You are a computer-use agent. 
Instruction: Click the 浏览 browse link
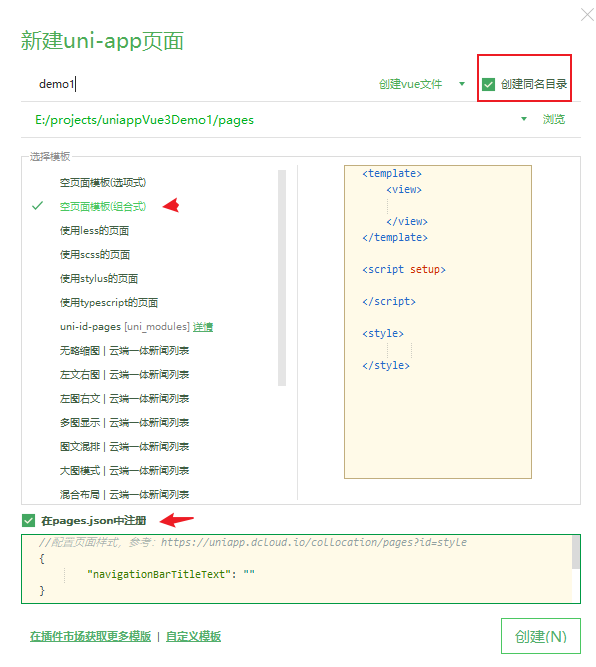553,120
